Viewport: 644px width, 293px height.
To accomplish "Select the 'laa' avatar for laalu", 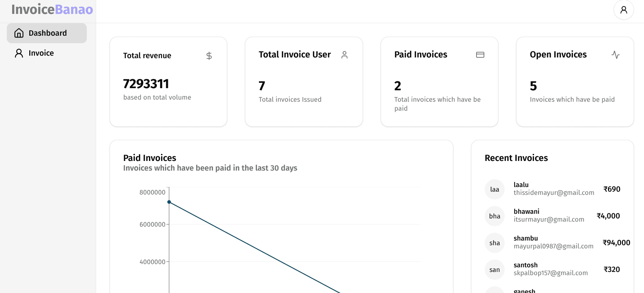I will (x=494, y=189).
